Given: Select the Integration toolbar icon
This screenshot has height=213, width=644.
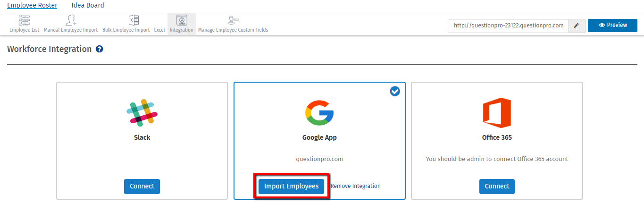Looking at the screenshot, I should coord(182,20).
